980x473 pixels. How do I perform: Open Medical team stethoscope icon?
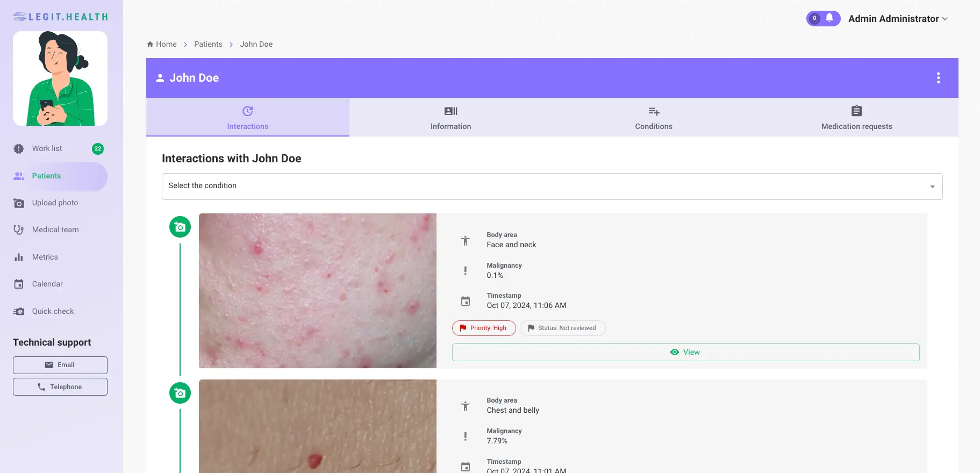click(19, 230)
